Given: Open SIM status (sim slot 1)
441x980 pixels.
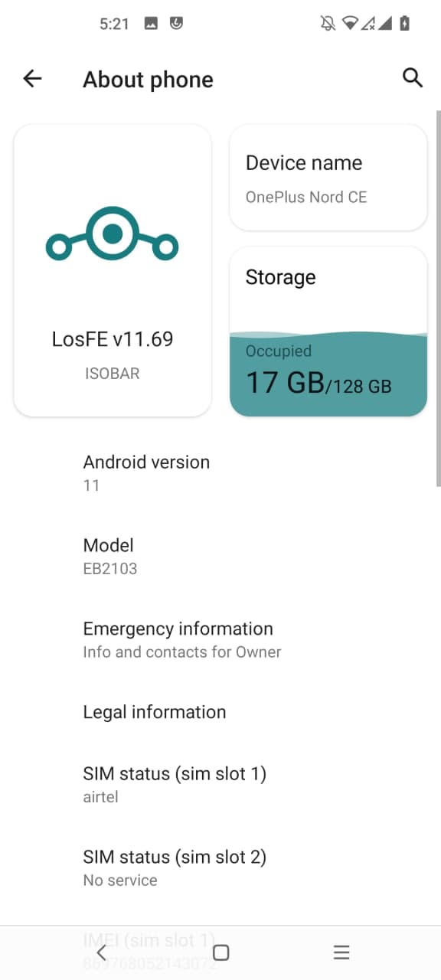Looking at the screenshot, I should point(220,785).
